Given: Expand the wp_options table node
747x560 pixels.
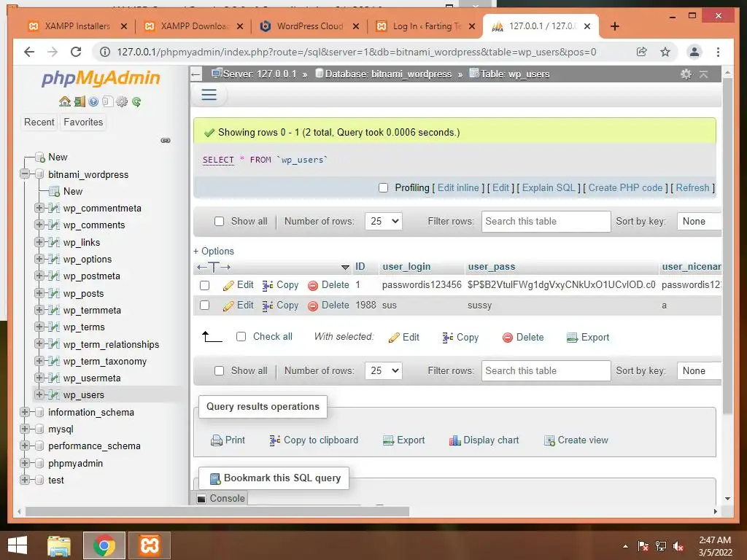Looking at the screenshot, I should click(x=39, y=259).
